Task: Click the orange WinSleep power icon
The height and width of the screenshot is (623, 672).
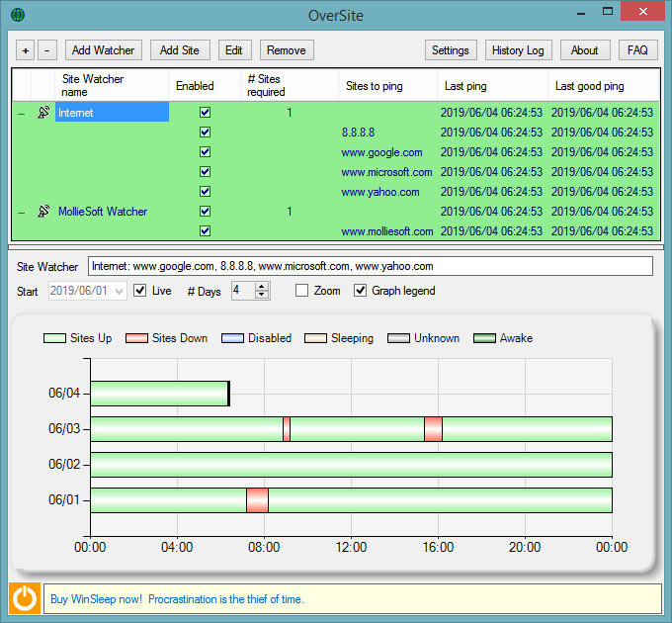Action: point(25,598)
